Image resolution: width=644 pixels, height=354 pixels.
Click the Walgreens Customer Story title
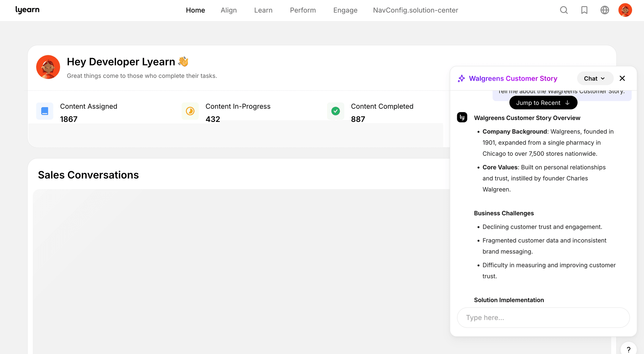[513, 79]
